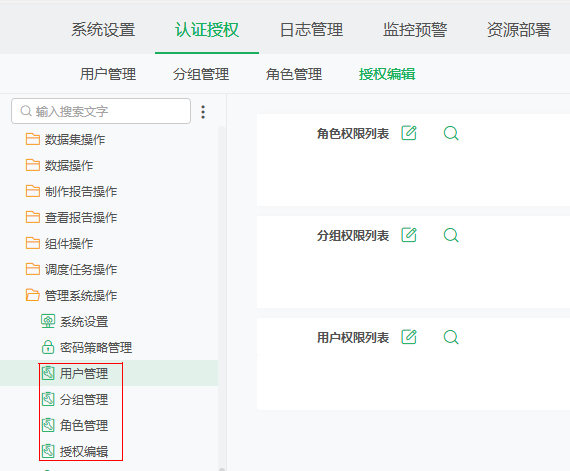Click search icon for 分组权限列表

coord(451,235)
